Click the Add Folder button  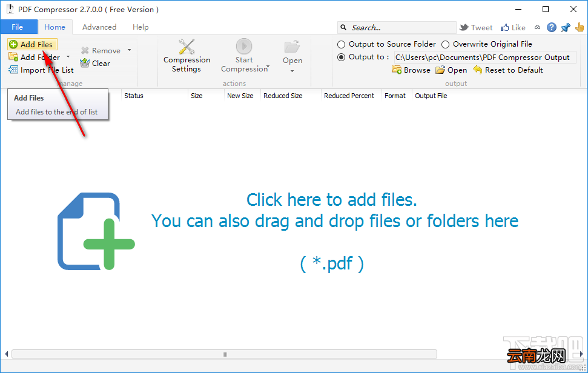tap(35, 57)
